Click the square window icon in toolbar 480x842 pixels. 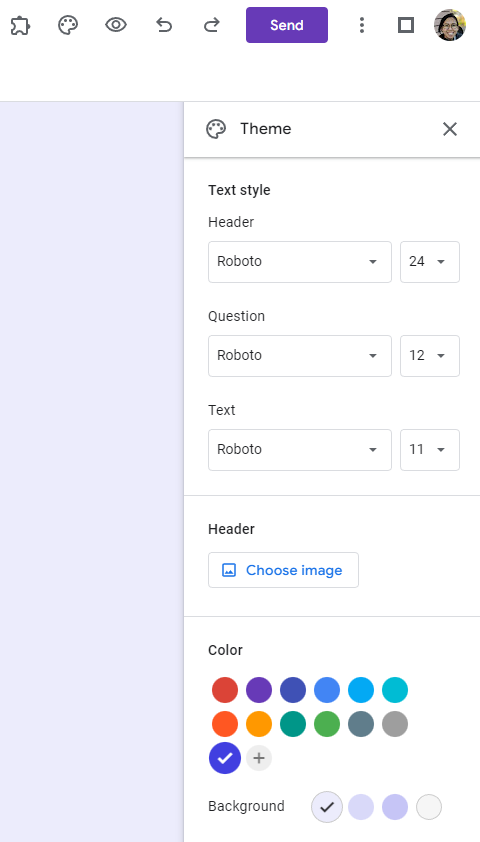click(x=406, y=25)
